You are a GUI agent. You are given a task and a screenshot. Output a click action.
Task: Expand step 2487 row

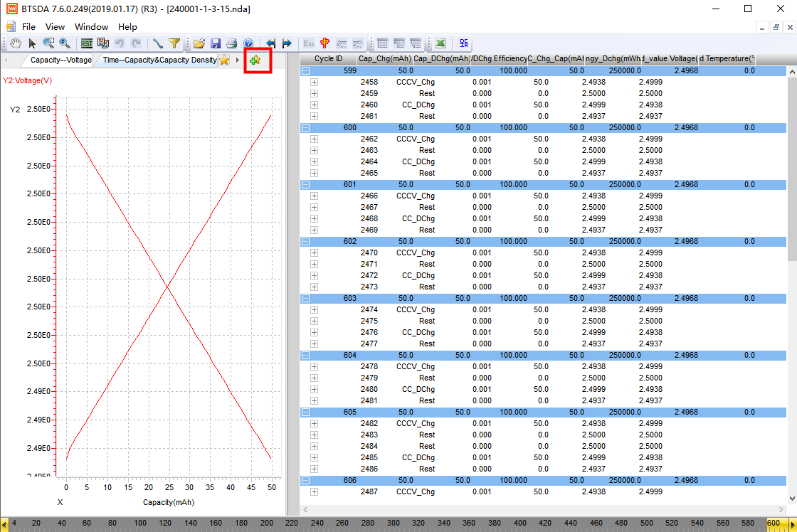click(x=314, y=492)
